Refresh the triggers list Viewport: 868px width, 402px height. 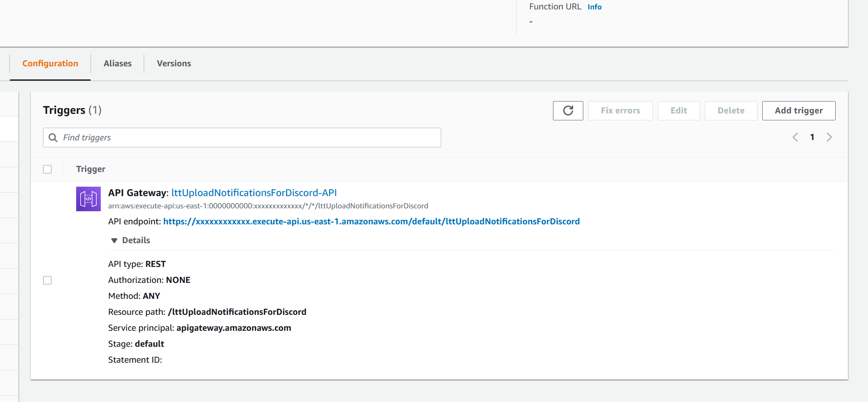(568, 111)
